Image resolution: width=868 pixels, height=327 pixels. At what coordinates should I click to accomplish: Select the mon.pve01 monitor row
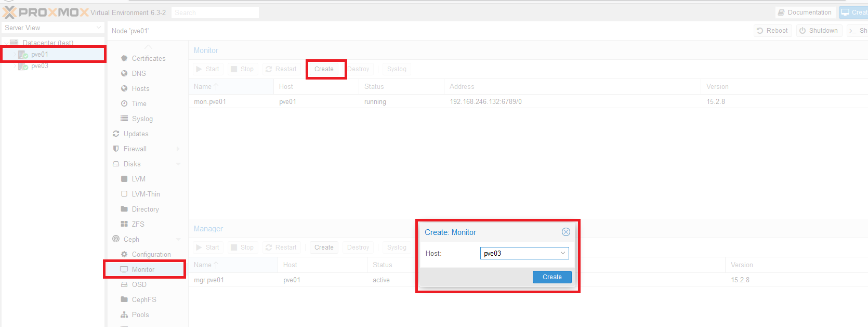click(x=528, y=102)
